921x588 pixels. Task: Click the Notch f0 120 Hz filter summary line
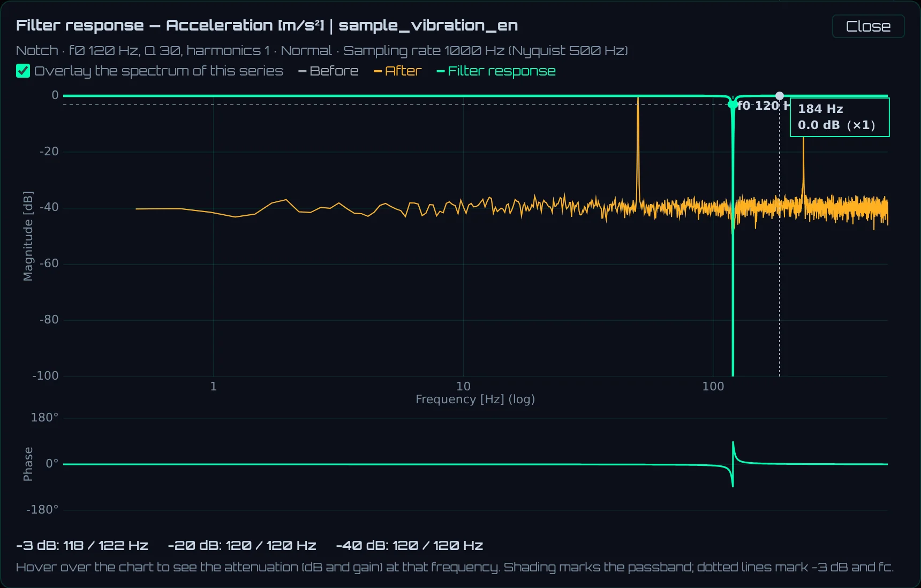click(x=322, y=51)
